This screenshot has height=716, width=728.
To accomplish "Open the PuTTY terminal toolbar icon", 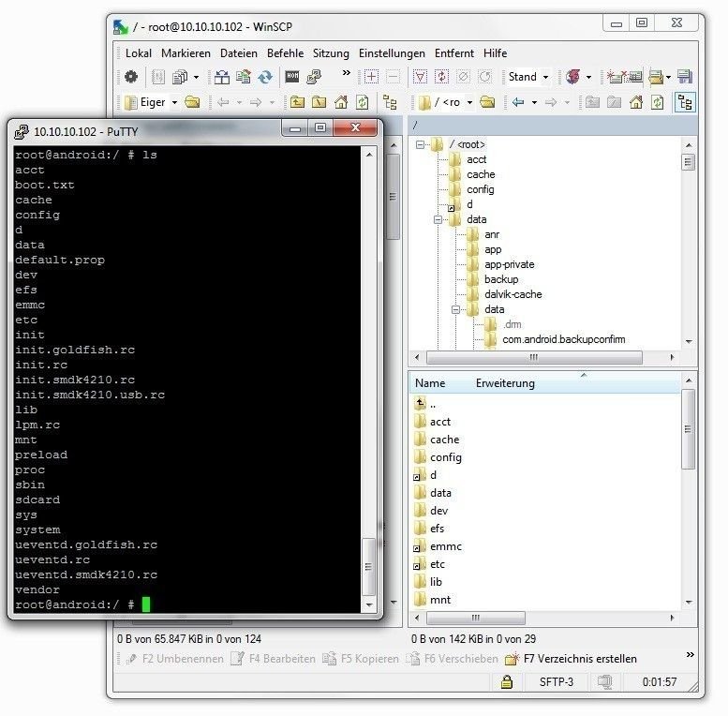I will click(x=314, y=77).
